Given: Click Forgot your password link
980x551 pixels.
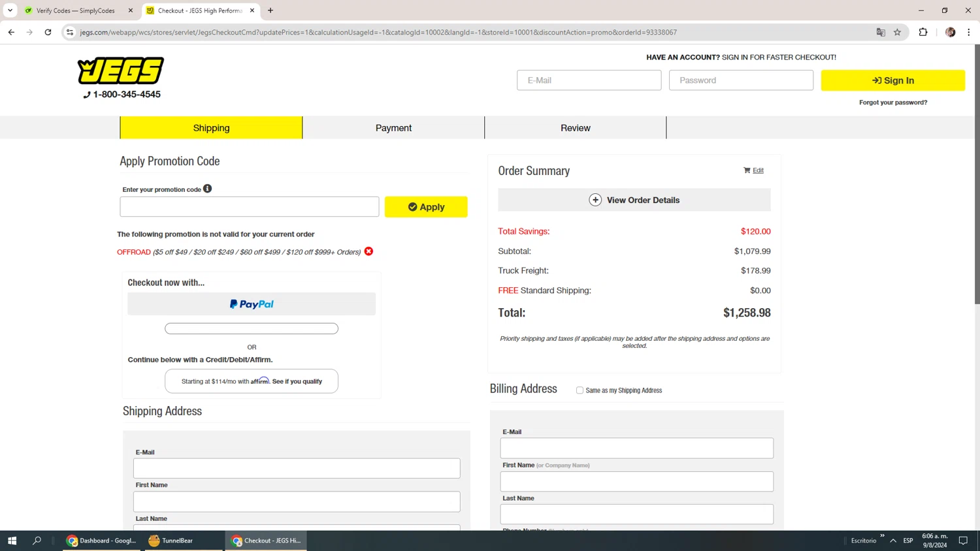Looking at the screenshot, I should [893, 102].
